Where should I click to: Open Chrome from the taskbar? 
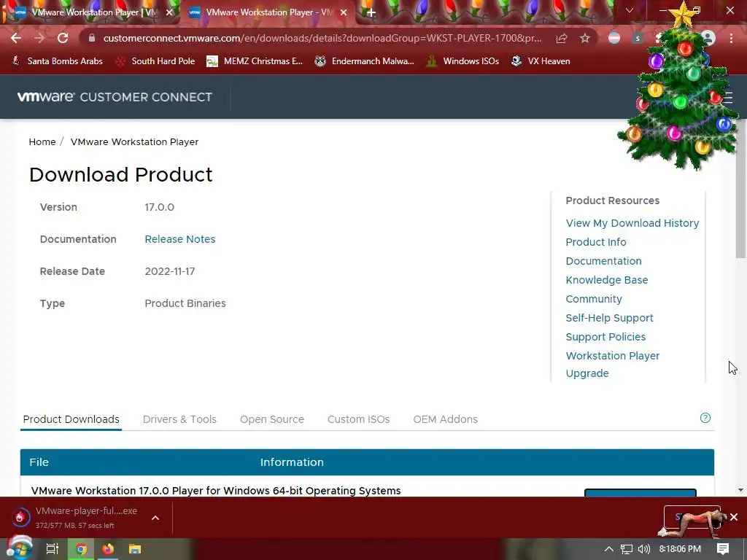point(81,549)
